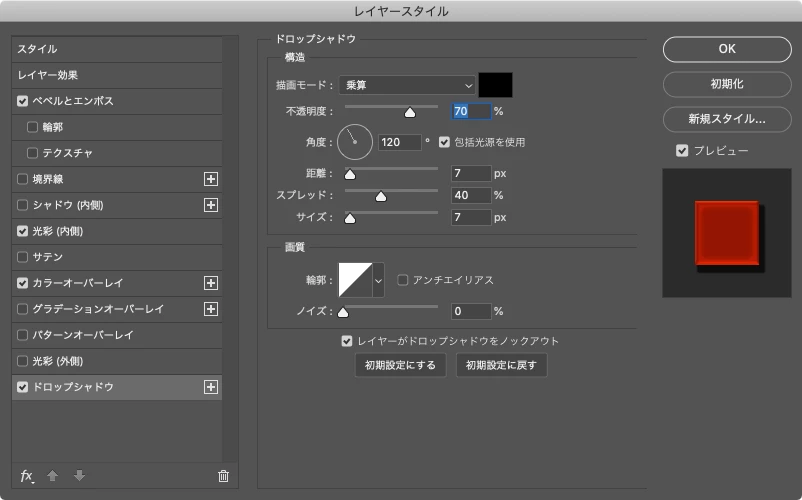Image resolution: width=802 pixels, height=500 pixels.
Task: Click the 距離 value field
Action: click(471, 173)
